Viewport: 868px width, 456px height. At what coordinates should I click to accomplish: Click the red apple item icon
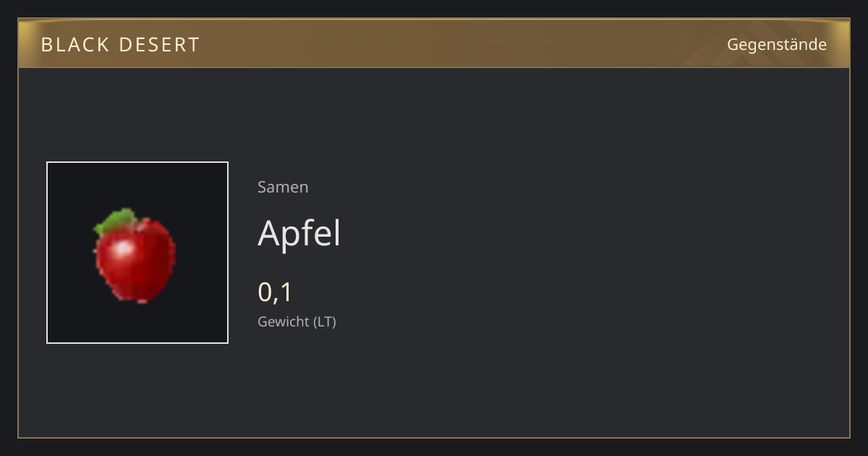tap(135, 256)
